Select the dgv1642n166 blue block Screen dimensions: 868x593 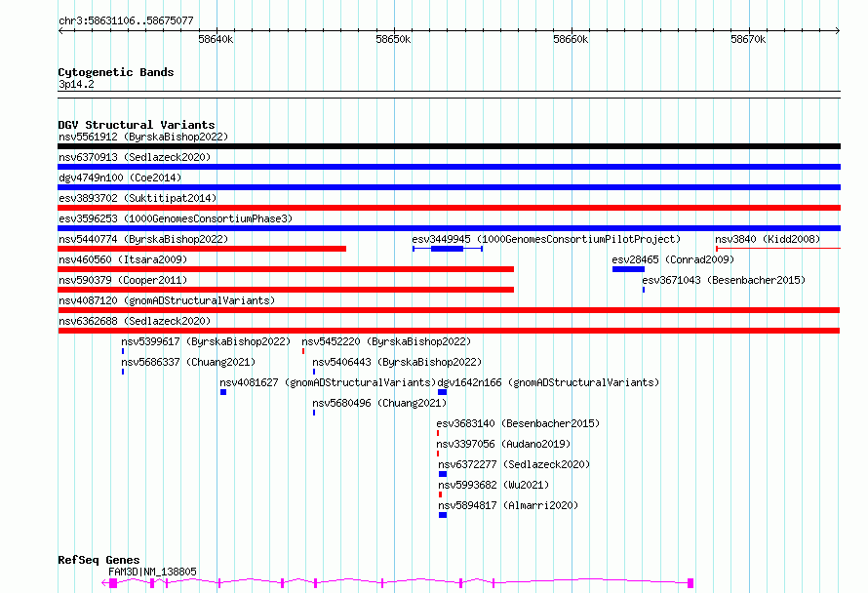click(443, 392)
